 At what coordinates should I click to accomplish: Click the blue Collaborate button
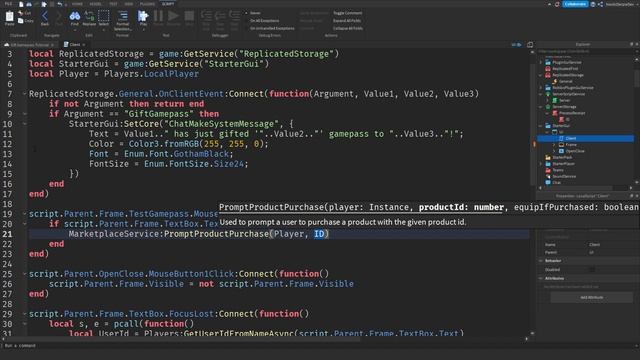[575, 4]
